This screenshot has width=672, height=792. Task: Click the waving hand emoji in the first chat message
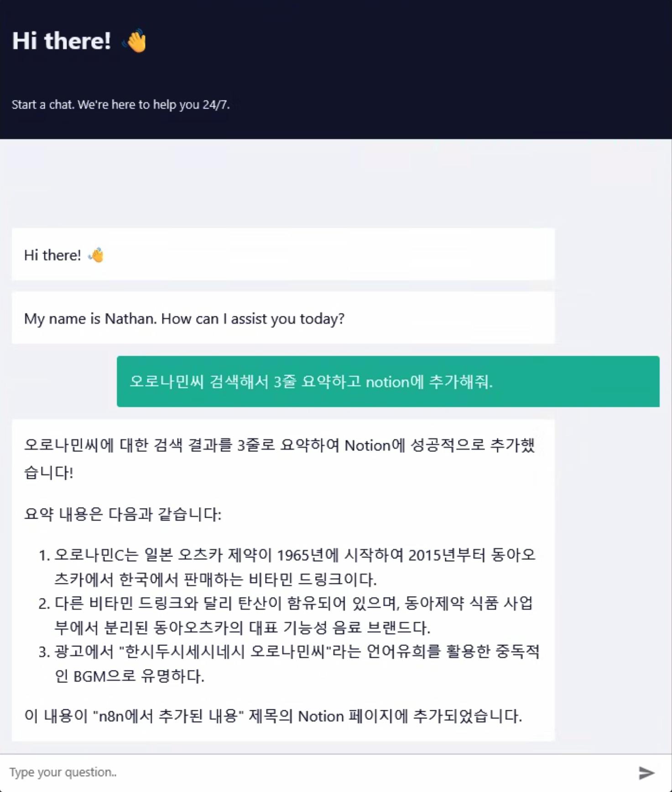pos(96,255)
